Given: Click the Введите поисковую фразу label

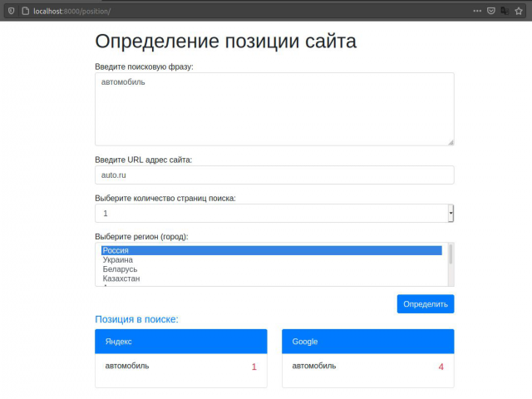Looking at the screenshot, I should pyautogui.click(x=144, y=66).
